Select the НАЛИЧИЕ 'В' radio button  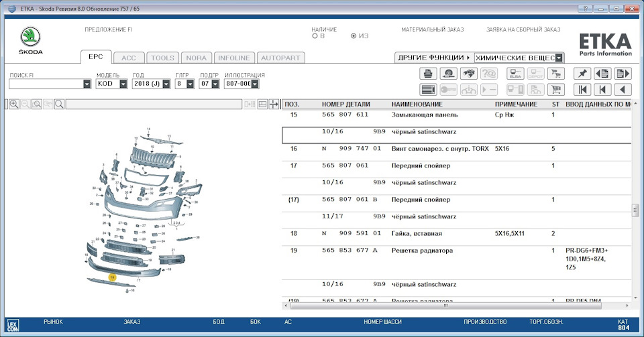click(x=315, y=36)
